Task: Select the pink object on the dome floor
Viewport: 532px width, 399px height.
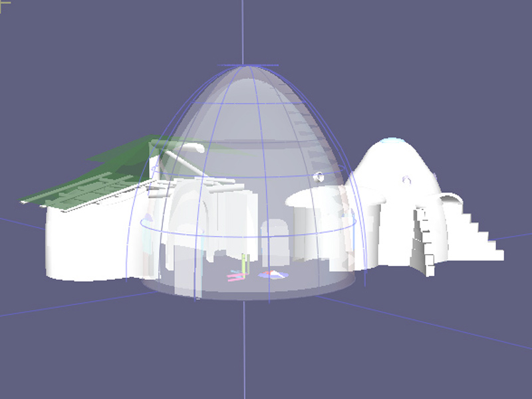Action: point(234,277)
